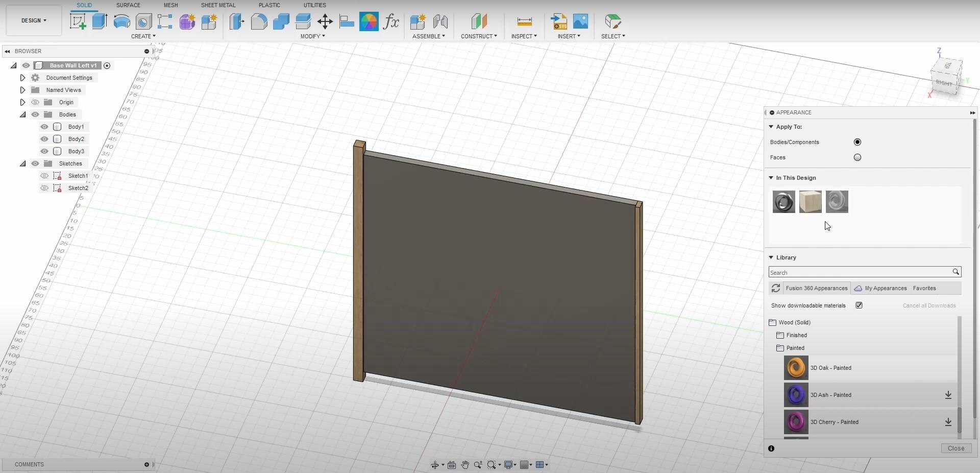Switch to the MESH tab
The height and width of the screenshot is (473, 980).
(171, 5)
